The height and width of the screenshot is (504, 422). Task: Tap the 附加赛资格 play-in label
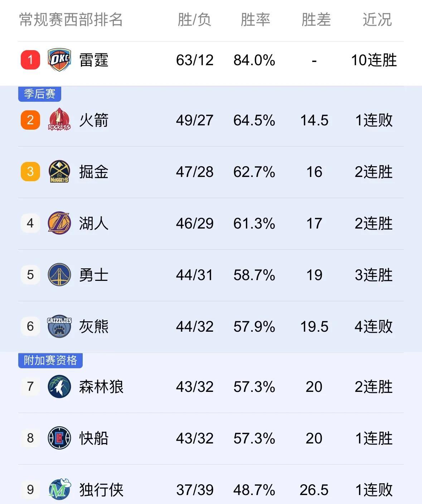point(50,360)
